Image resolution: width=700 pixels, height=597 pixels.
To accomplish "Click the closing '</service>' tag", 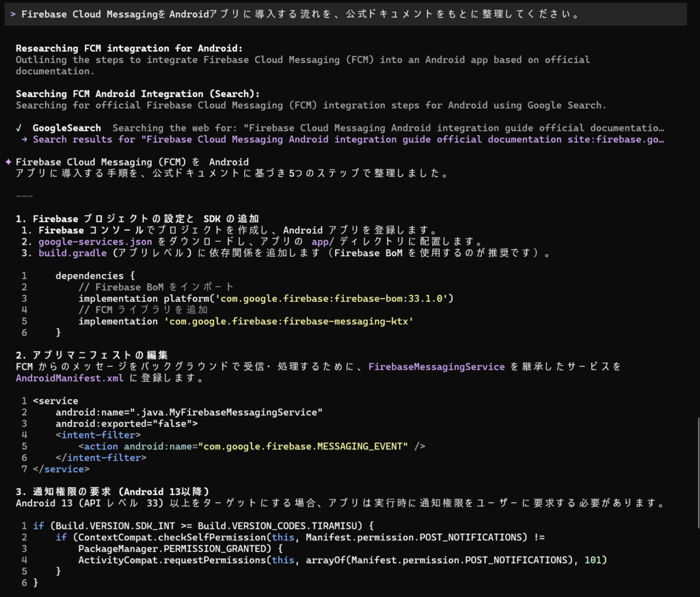I will pos(61,469).
